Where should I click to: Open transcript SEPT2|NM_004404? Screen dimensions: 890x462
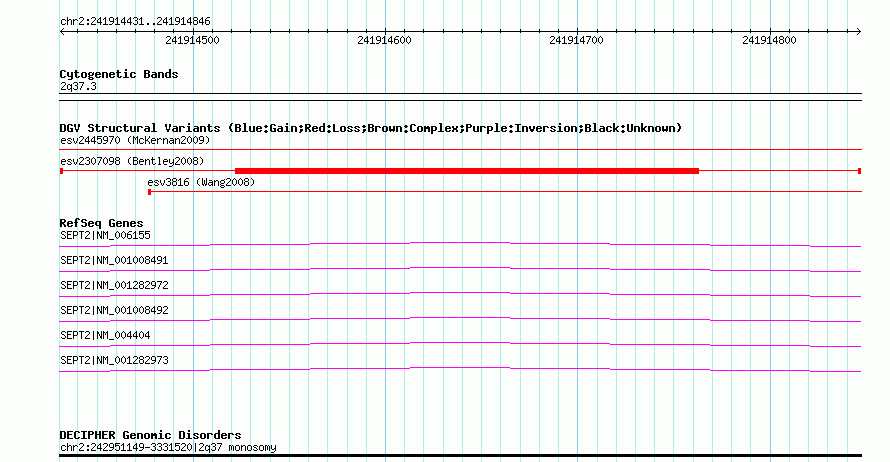[105, 335]
